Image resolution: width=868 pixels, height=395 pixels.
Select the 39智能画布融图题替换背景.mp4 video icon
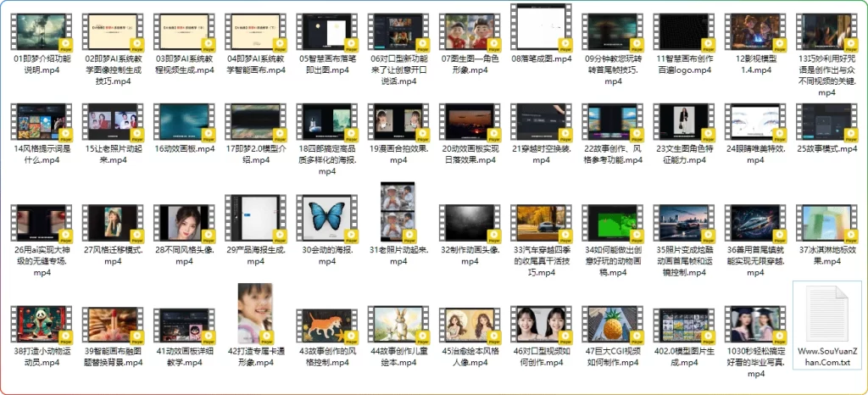pyautogui.click(x=113, y=325)
